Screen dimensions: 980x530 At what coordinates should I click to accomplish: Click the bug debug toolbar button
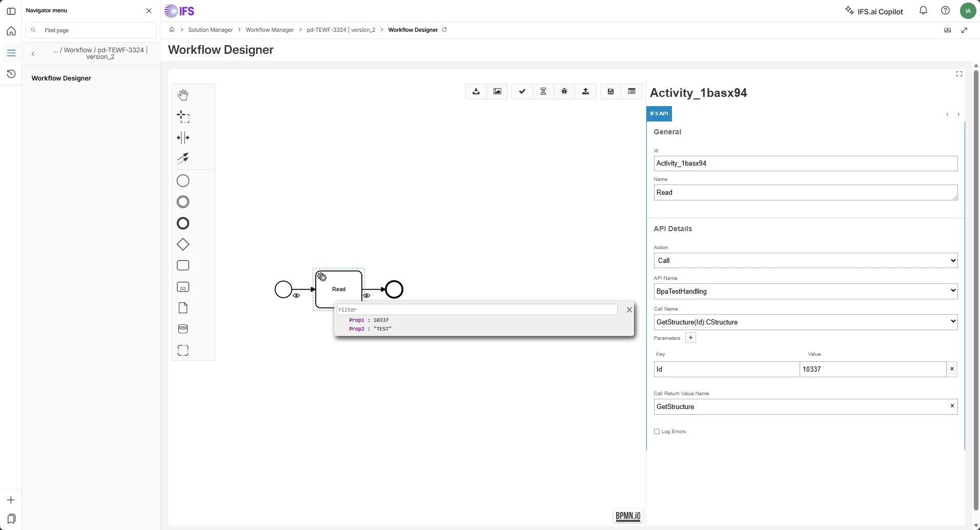coord(564,92)
